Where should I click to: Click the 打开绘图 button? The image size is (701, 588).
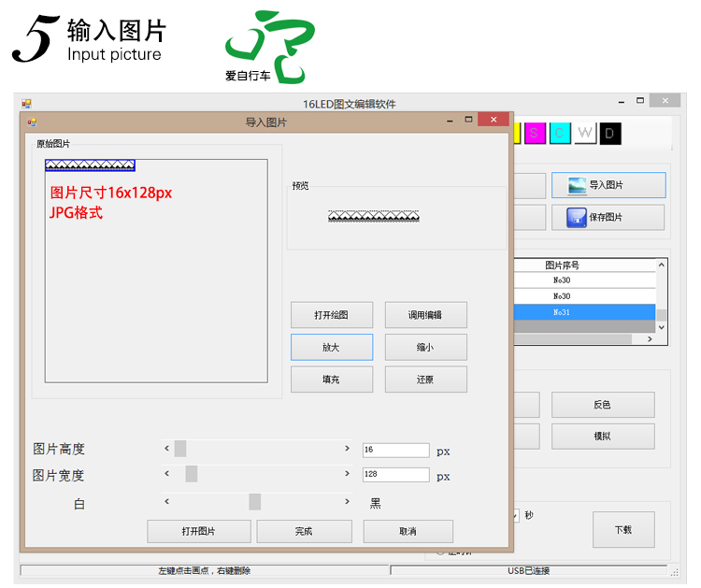pyautogui.click(x=331, y=315)
